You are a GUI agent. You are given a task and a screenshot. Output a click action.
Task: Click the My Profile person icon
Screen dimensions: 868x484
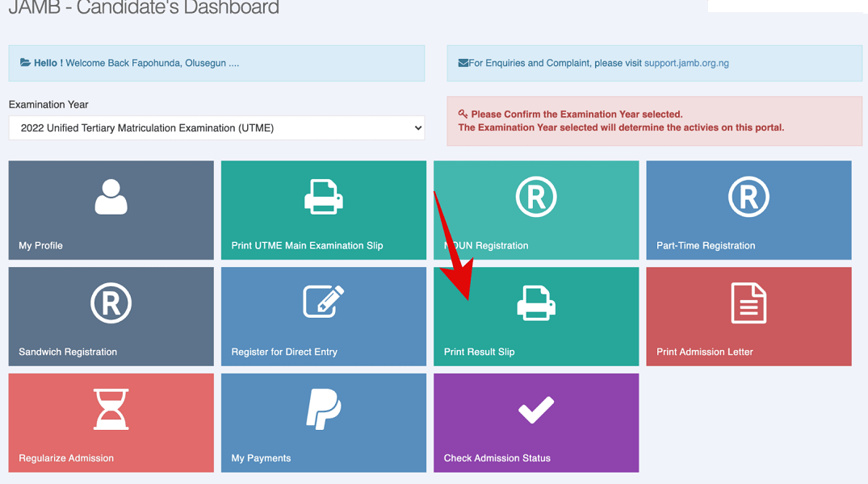pos(111,197)
